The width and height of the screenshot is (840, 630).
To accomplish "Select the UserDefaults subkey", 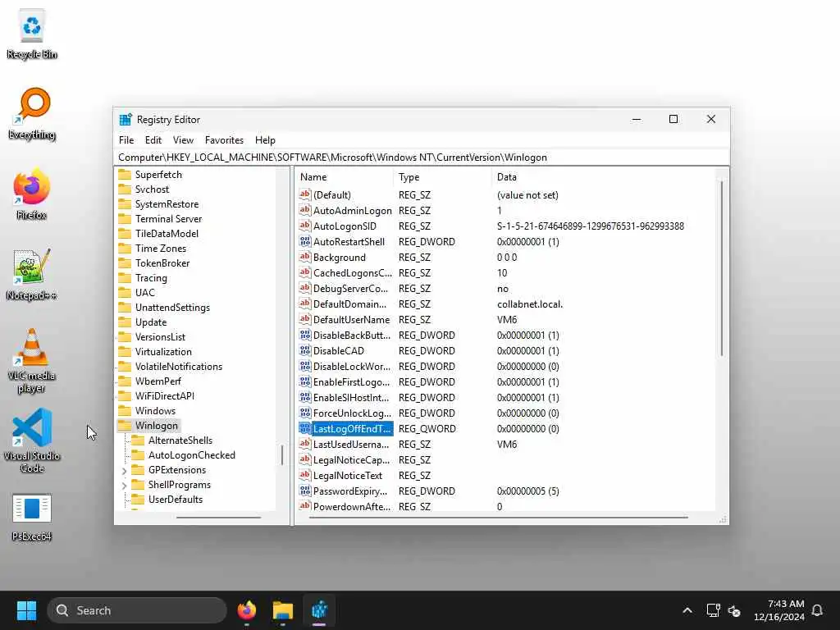I will (x=176, y=499).
